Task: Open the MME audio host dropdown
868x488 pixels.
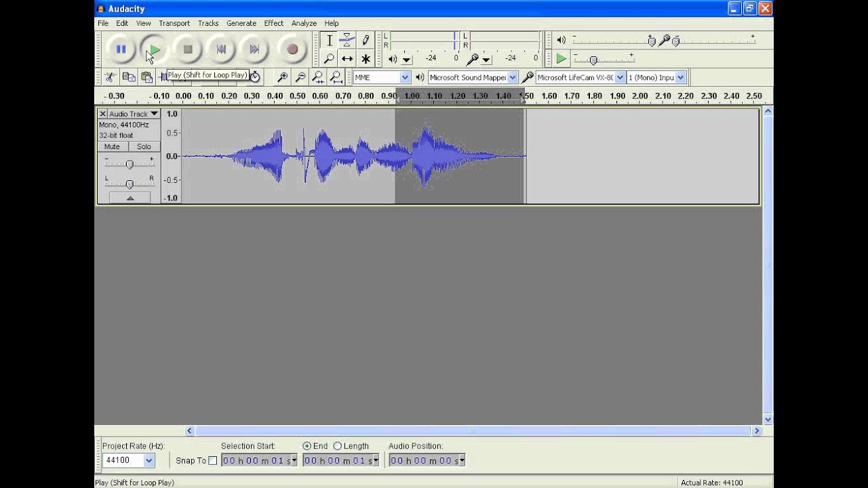Action: click(x=405, y=77)
